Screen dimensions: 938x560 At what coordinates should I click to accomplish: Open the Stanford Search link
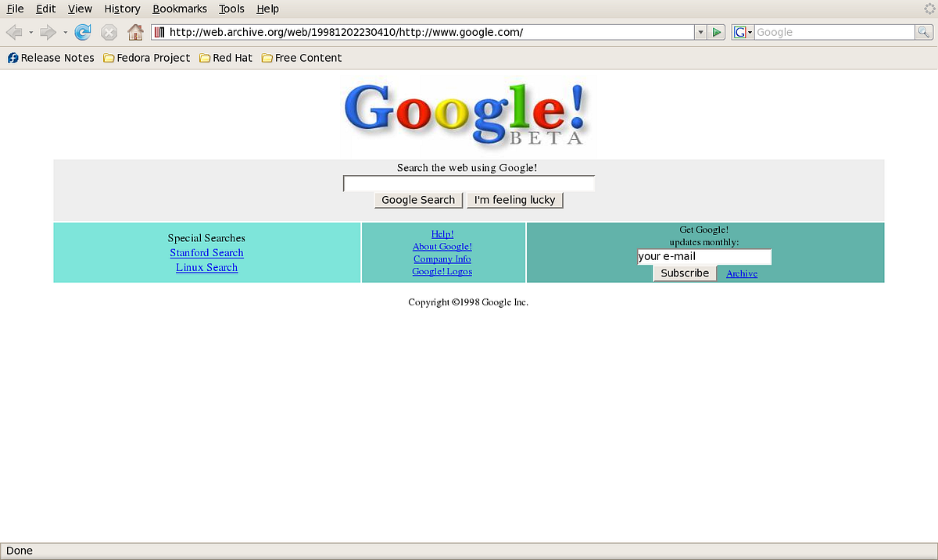tap(206, 252)
